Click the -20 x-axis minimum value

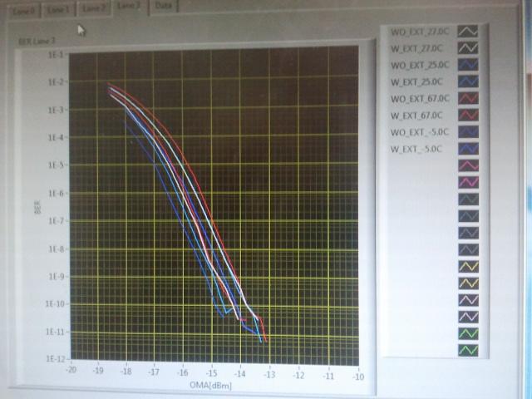[x=71, y=369]
